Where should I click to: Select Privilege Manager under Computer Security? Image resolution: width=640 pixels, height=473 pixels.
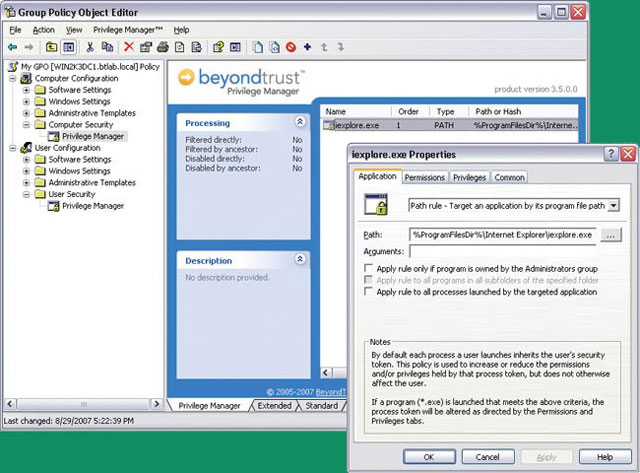[x=93, y=136]
